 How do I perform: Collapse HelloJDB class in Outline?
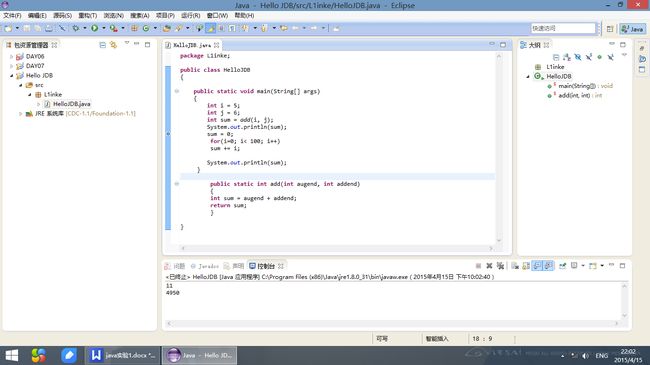pos(528,76)
